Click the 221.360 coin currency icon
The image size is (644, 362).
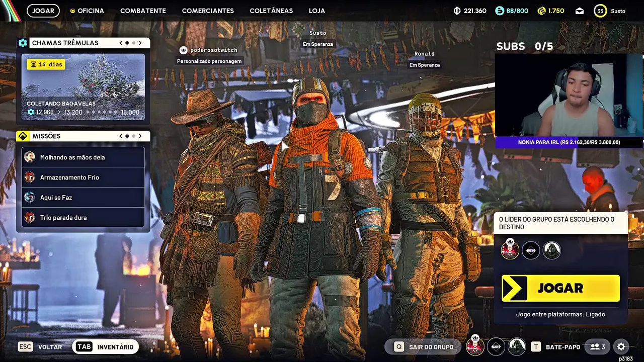click(x=457, y=11)
